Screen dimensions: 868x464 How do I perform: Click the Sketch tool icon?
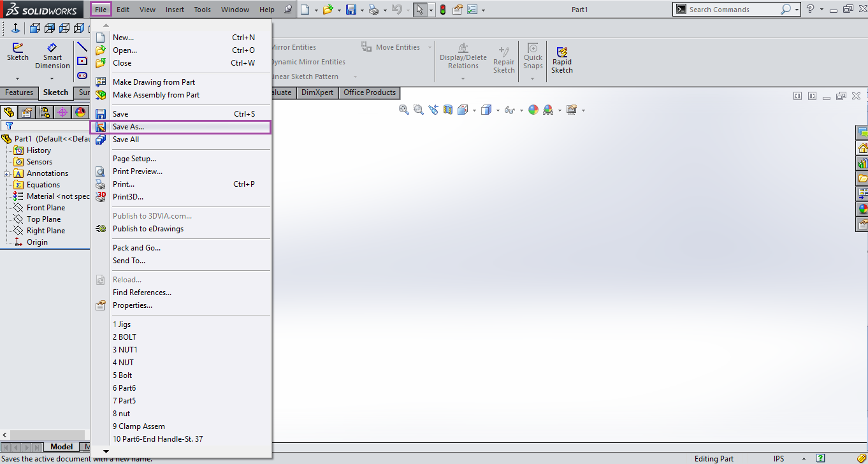[17, 52]
